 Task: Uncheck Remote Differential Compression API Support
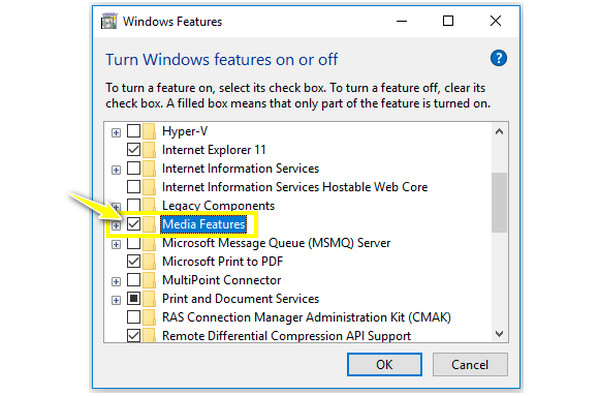[x=134, y=336]
